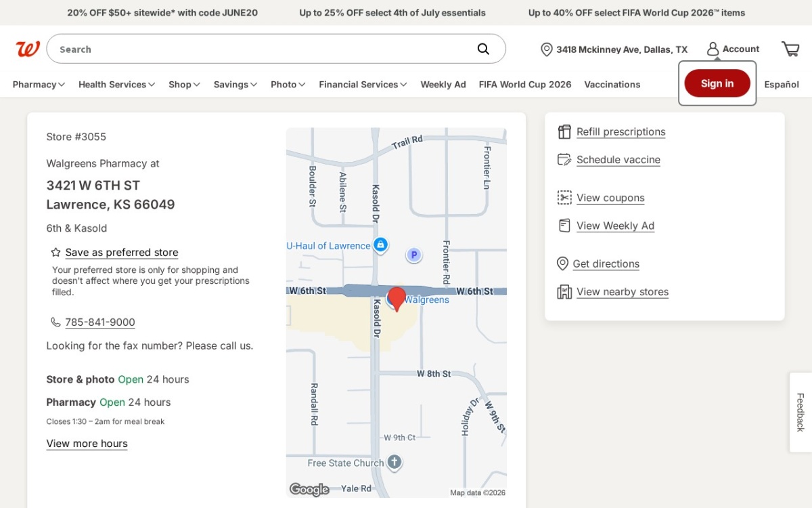Click the View coupons scissors icon

[564, 197]
